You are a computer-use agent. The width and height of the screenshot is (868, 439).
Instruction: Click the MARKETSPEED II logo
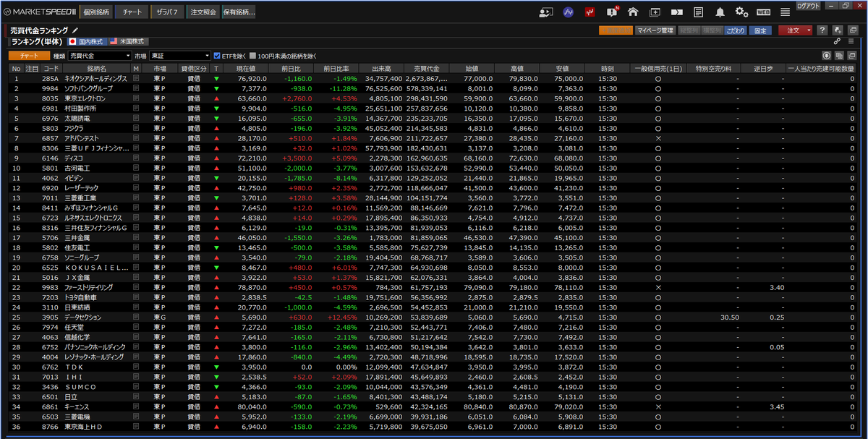pyautogui.click(x=38, y=12)
